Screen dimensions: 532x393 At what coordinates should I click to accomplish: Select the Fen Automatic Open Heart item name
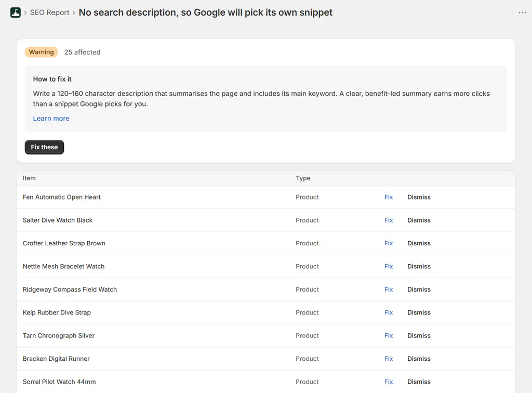pyautogui.click(x=62, y=197)
